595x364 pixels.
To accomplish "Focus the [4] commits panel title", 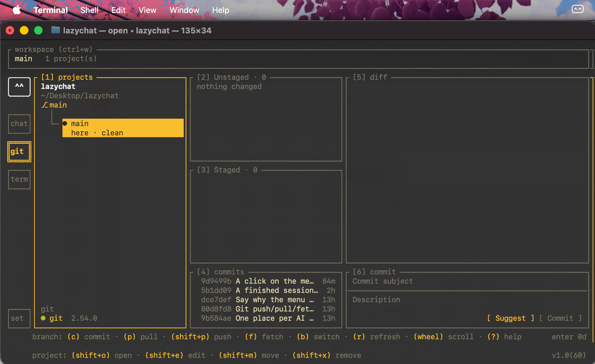I will [220, 272].
